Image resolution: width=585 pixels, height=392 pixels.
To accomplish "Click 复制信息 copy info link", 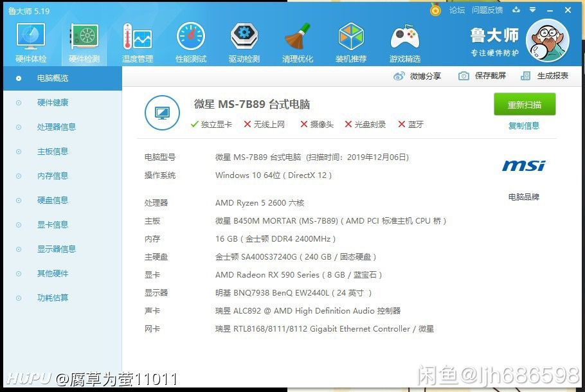I will pos(524,126).
